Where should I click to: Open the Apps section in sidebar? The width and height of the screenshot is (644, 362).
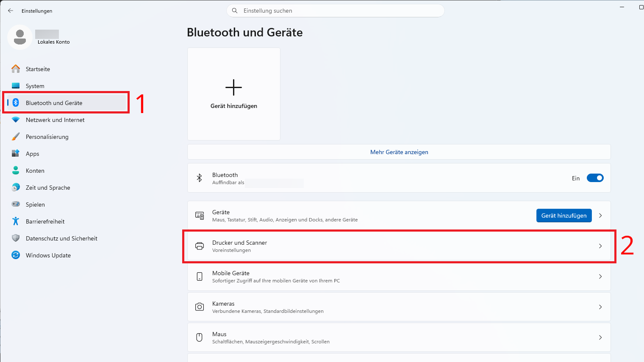33,154
